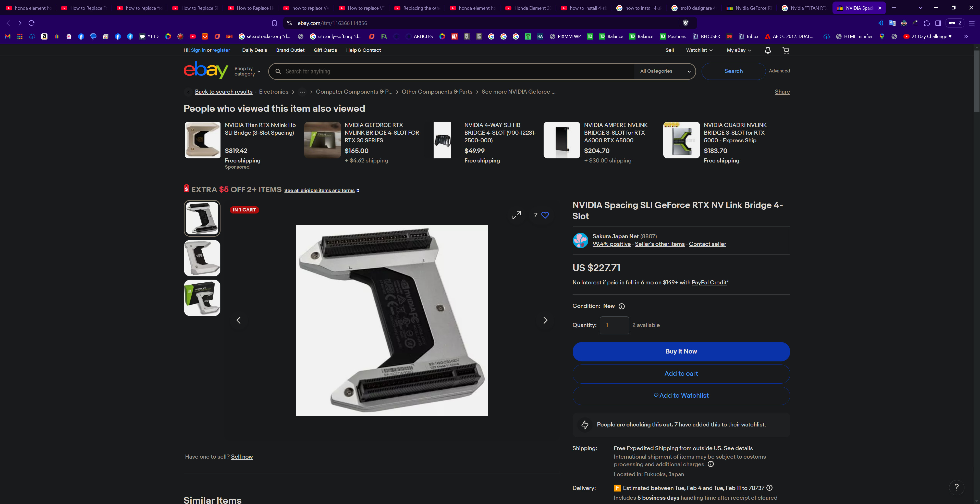Open the Google Maps bookmark icon
Image resolution: width=980 pixels, height=504 pixels.
pos(882,36)
